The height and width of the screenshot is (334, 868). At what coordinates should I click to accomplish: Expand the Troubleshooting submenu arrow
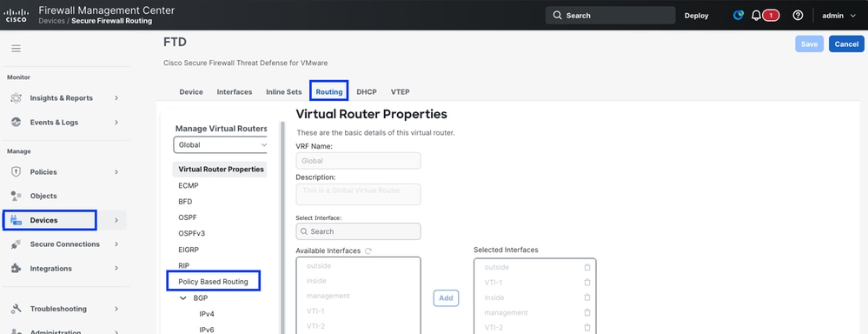[116, 309]
